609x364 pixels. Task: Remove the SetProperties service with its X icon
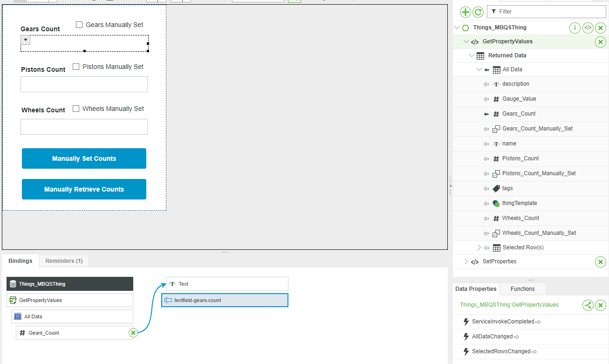point(600,262)
